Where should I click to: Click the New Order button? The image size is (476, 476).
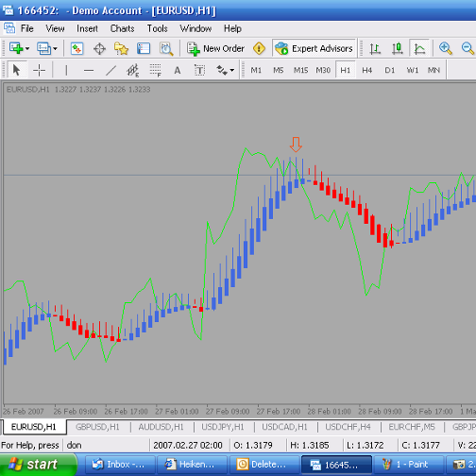[x=215, y=48]
